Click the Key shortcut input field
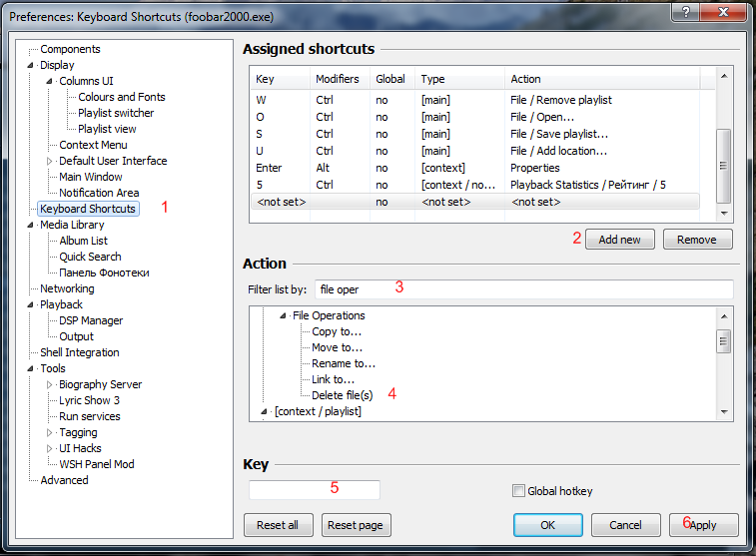Screen dimensions: 756x556 coord(315,490)
